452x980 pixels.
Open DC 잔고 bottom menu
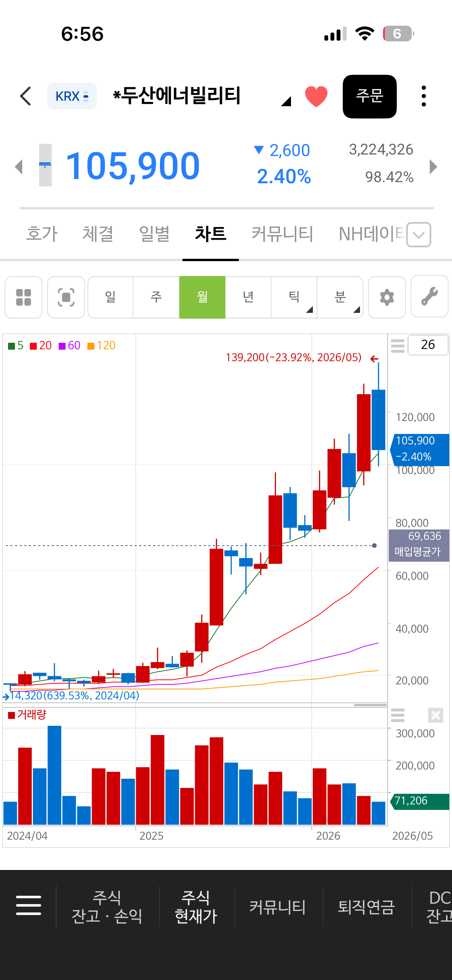(439, 906)
